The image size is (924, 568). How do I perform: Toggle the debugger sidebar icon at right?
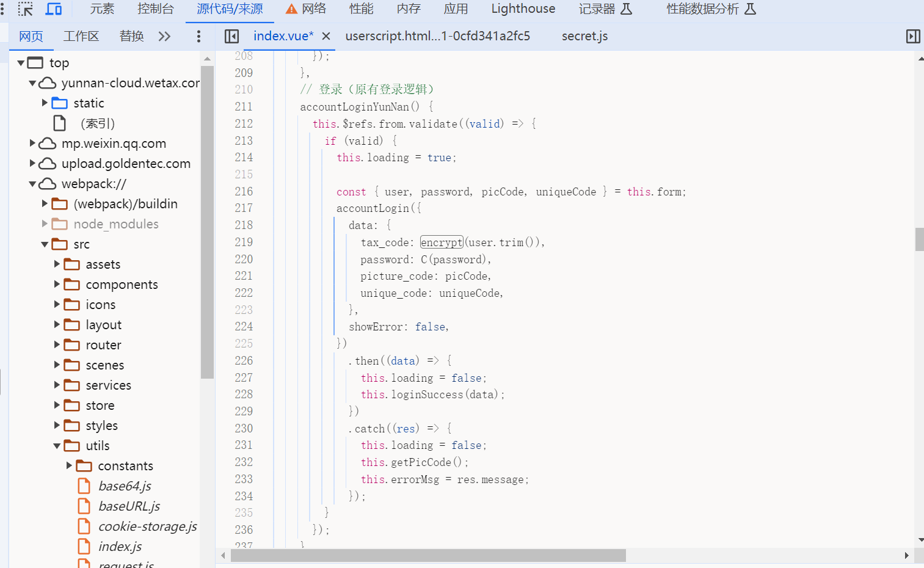point(913,37)
